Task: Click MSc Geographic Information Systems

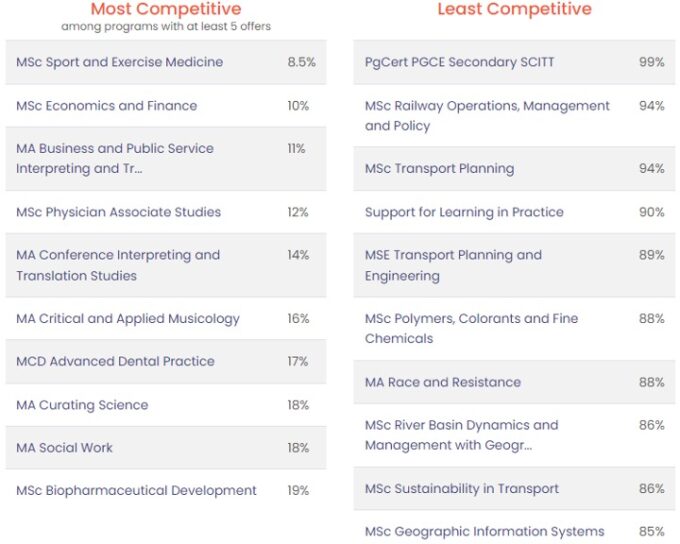Action: (x=514, y=531)
